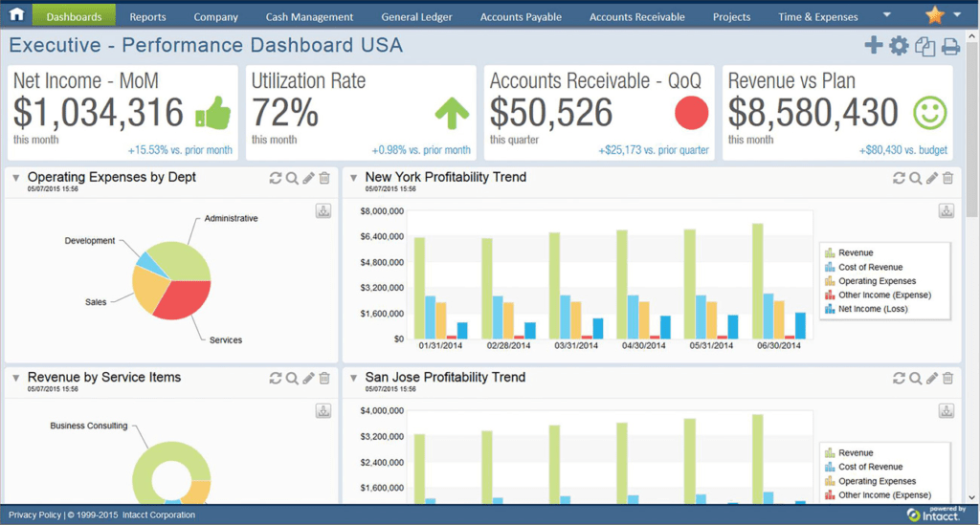
Task: Open the Accounts Payable menu
Action: pyautogui.click(x=521, y=17)
